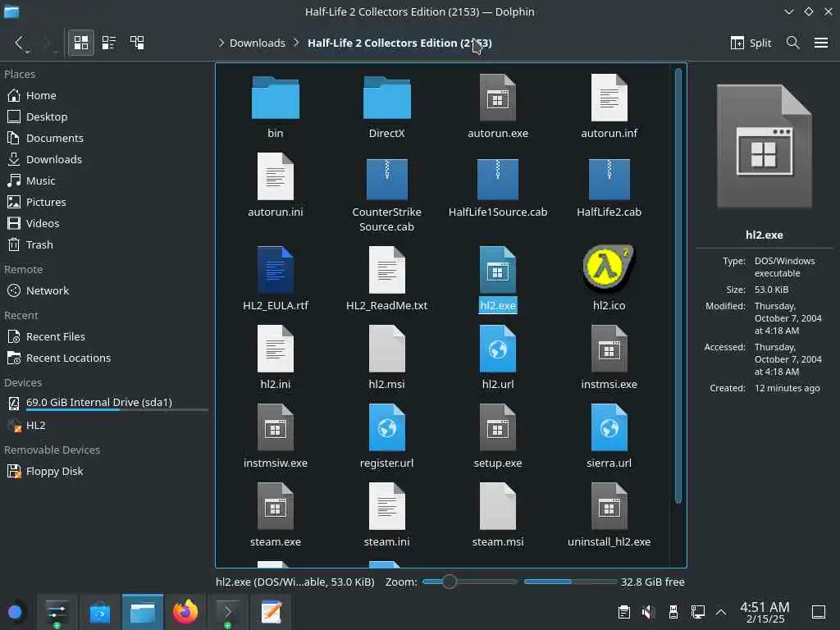Screen dimensions: 840x630
Task: Select setup.exe file icon
Action: [498, 427]
